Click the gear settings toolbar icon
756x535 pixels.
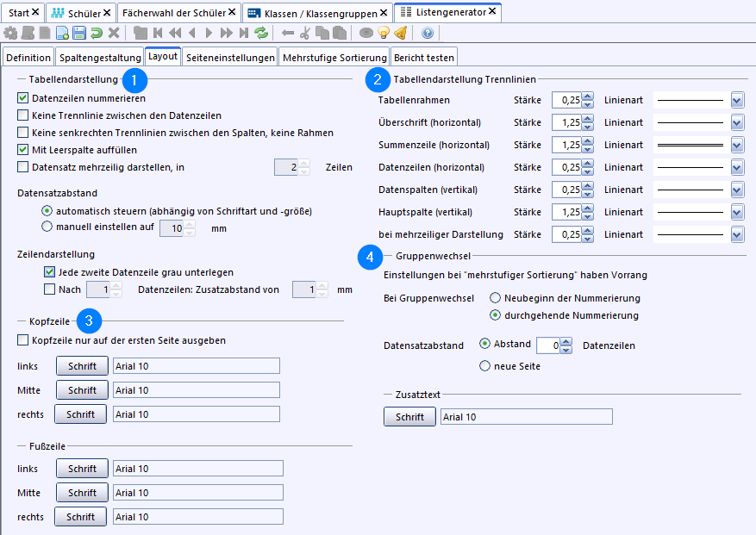pyautogui.click(x=10, y=33)
